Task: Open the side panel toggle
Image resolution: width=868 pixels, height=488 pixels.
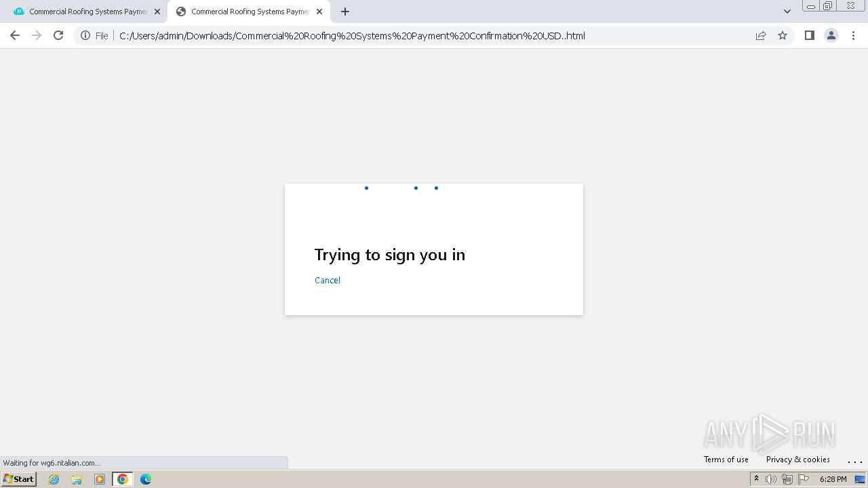Action: [x=809, y=35]
